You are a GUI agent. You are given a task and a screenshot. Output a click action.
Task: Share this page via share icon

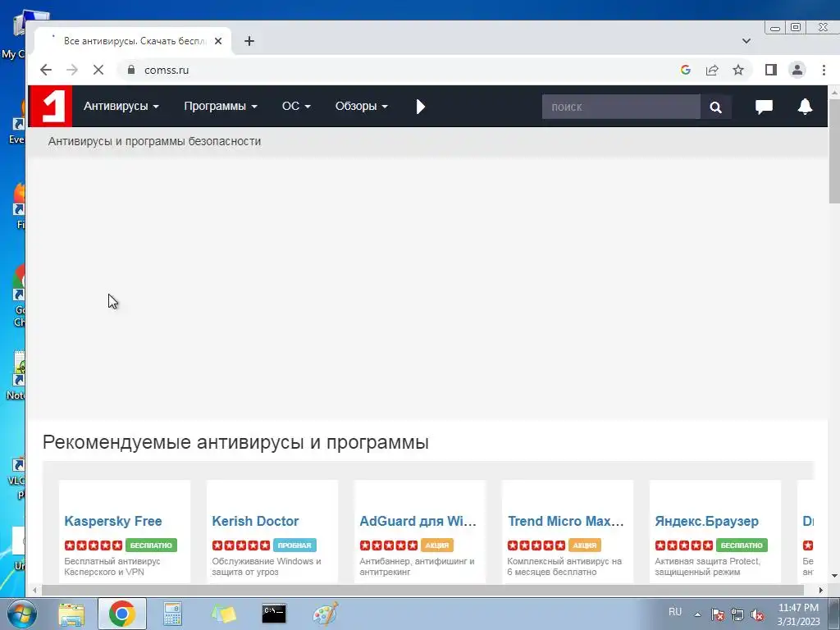click(x=711, y=70)
